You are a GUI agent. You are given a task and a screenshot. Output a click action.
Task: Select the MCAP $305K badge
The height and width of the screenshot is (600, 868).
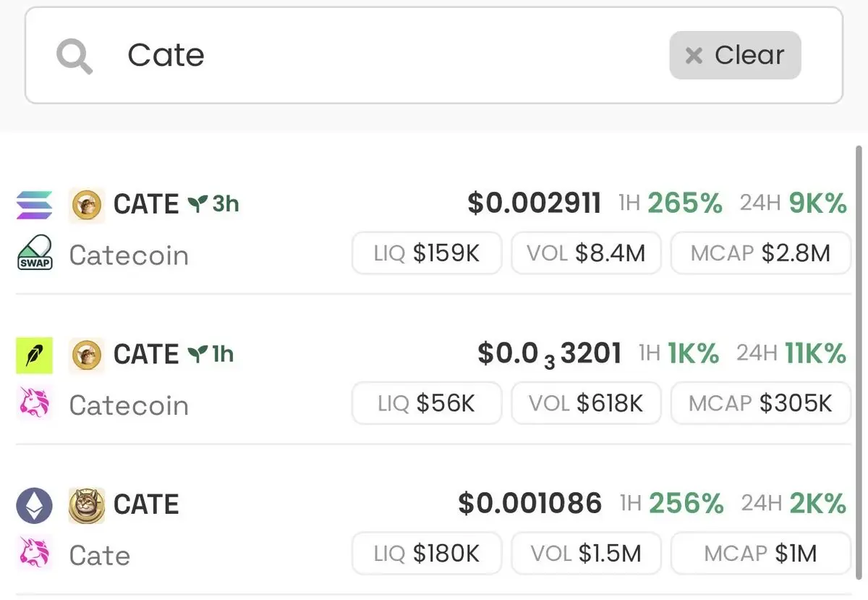click(760, 403)
